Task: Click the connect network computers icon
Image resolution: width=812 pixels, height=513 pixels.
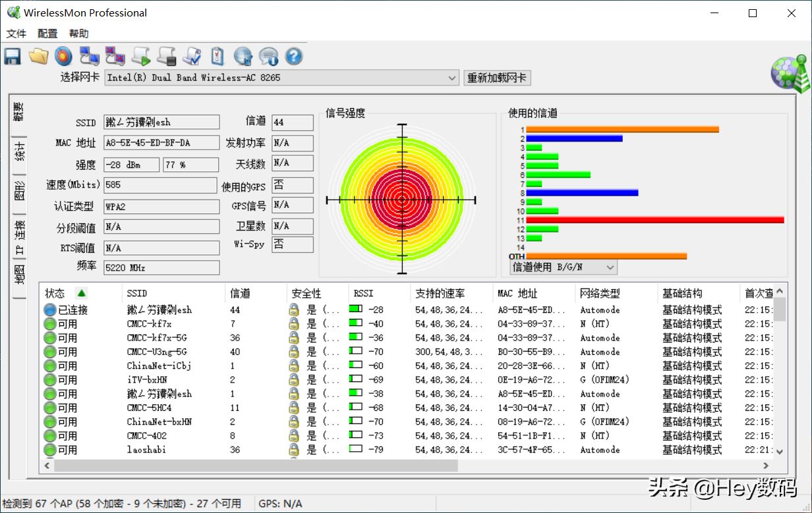Action: [89, 56]
